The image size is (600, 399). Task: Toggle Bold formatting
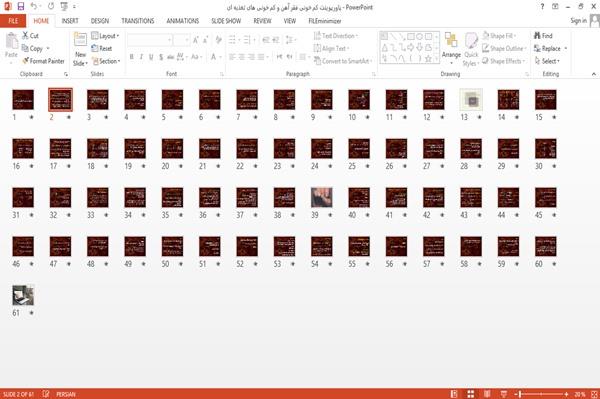coord(132,57)
